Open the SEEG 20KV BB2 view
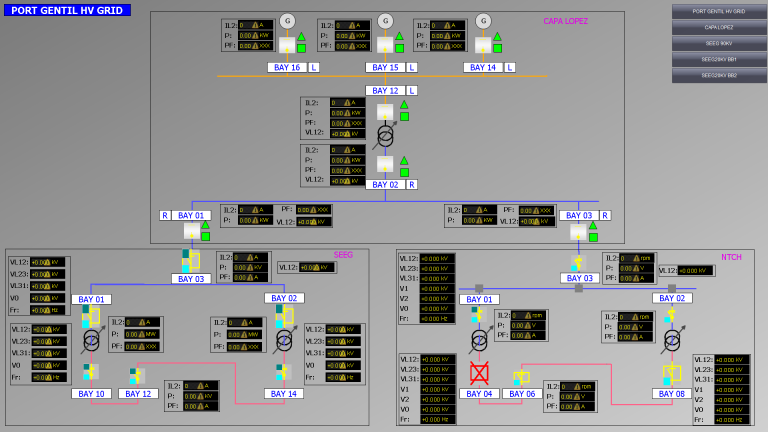 [718, 75]
